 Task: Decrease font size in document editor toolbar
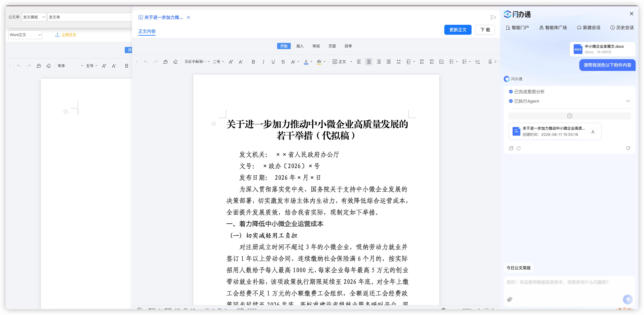click(241, 62)
